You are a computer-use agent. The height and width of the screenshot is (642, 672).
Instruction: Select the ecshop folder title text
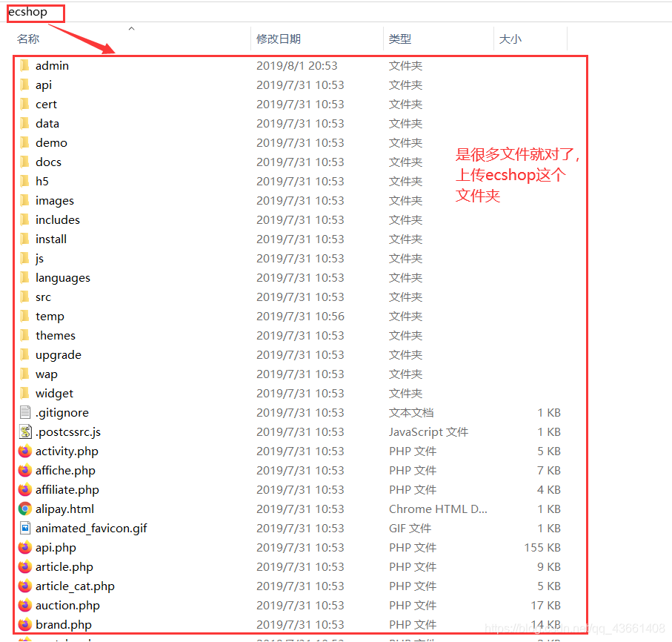[x=28, y=12]
